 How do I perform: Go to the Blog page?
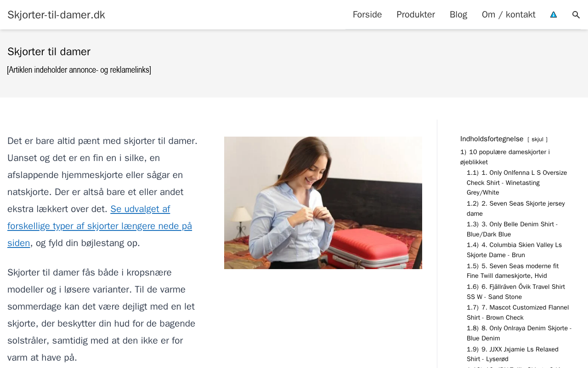pos(458,15)
